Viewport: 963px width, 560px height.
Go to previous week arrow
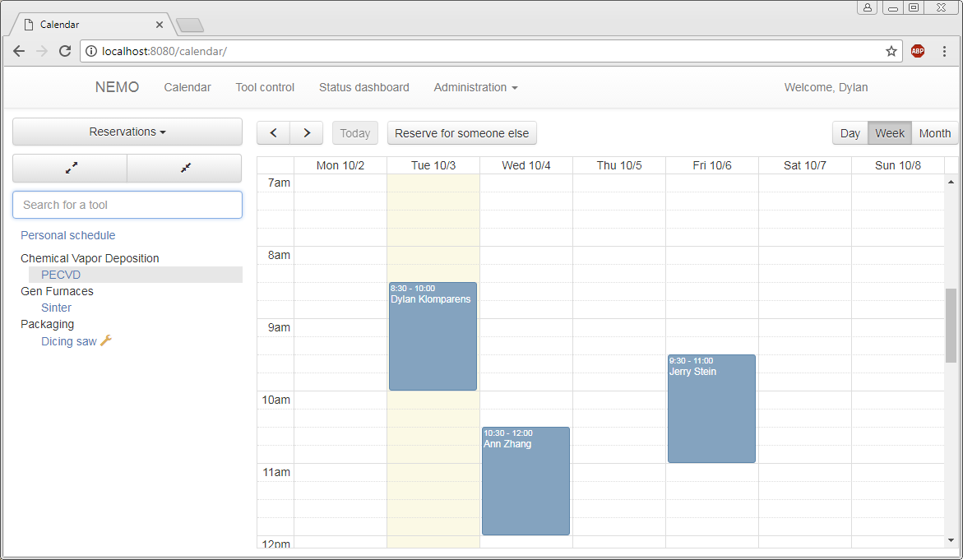273,132
